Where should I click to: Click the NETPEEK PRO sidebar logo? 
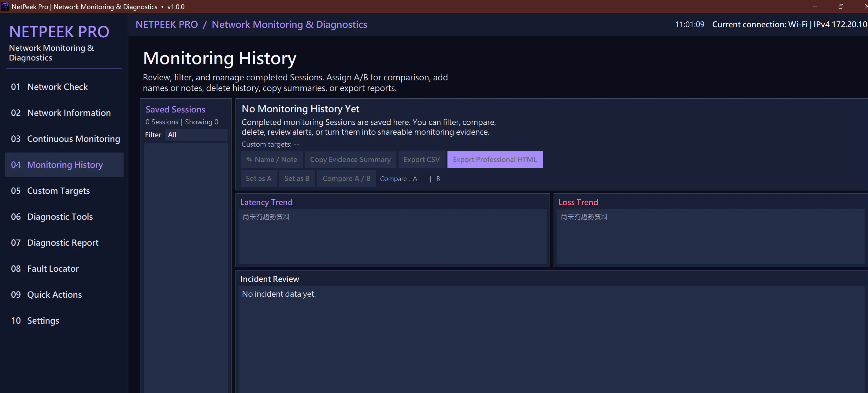[x=59, y=32]
